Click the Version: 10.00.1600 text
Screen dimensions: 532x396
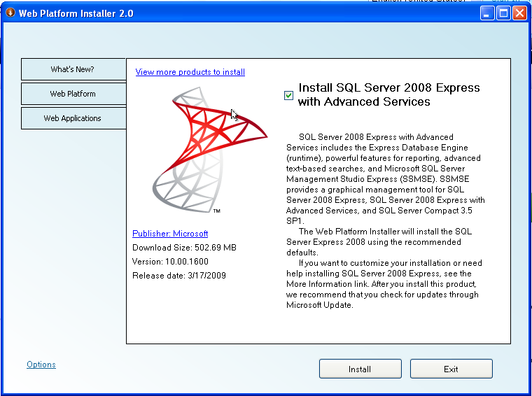pos(170,262)
